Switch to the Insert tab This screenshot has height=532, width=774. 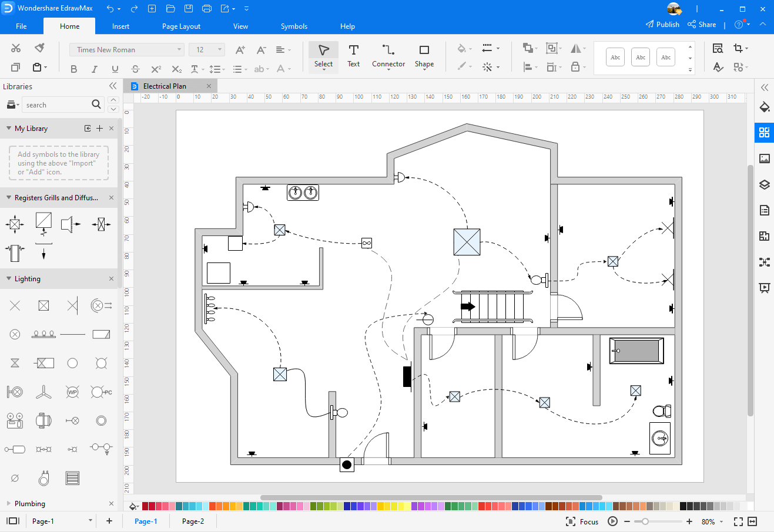click(x=120, y=26)
